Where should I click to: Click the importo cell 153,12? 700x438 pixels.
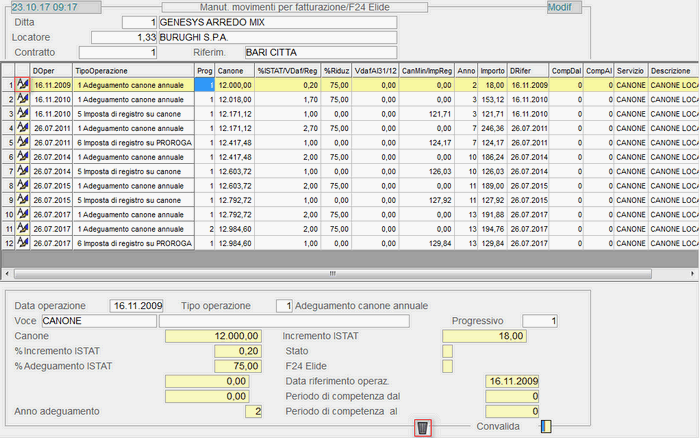point(492,100)
